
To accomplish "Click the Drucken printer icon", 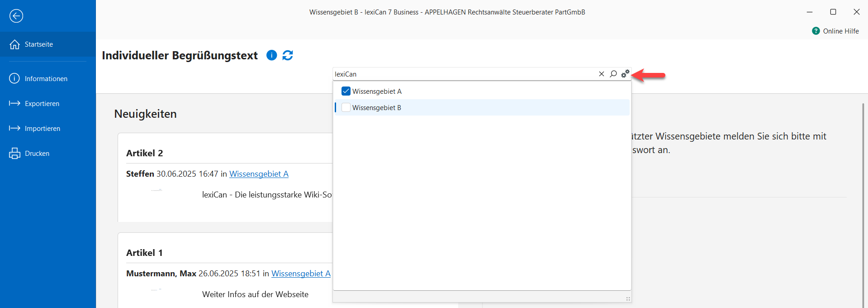I will pos(14,154).
